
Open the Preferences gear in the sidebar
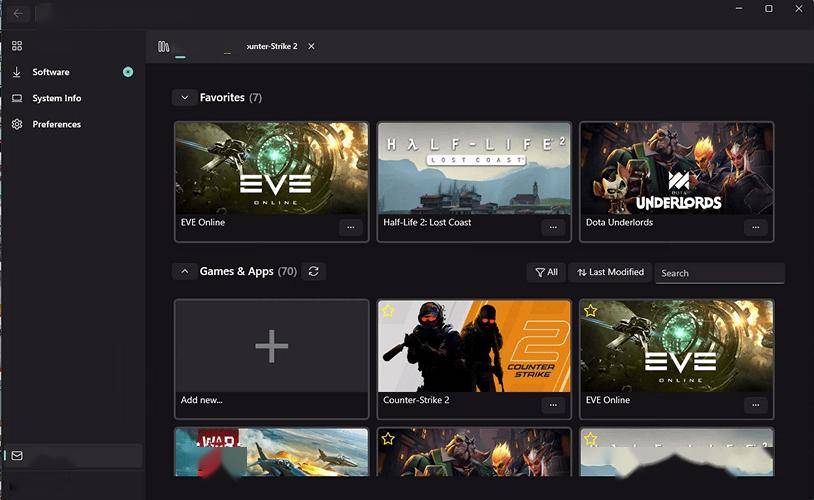coord(17,124)
